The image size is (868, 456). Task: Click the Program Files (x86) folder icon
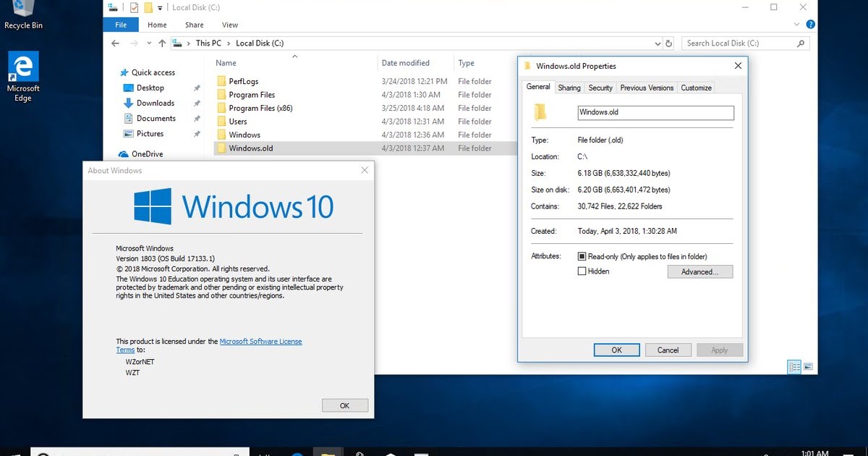[x=222, y=108]
